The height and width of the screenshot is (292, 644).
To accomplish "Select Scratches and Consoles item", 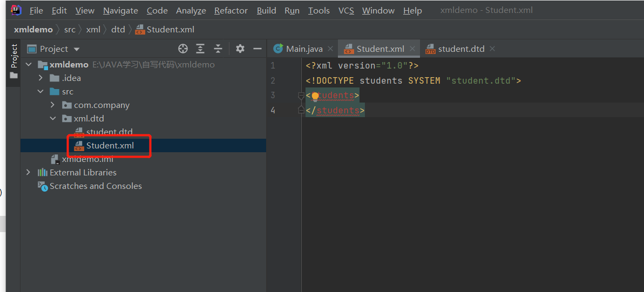I will pyautogui.click(x=144, y=186).
